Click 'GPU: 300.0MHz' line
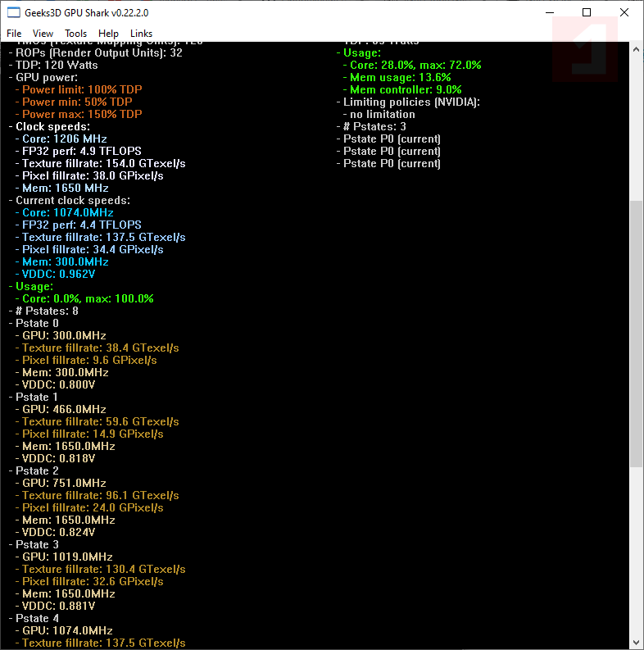644x650 pixels. pos(61,336)
